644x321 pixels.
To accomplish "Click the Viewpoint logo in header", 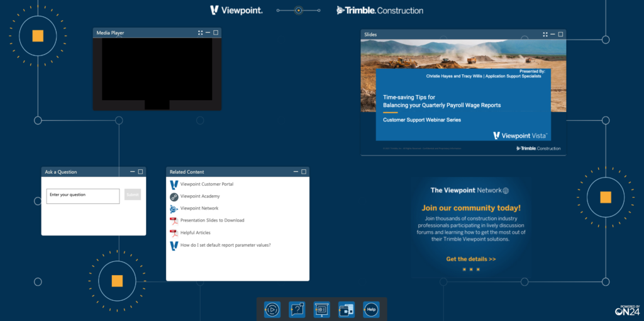I will click(x=236, y=10).
